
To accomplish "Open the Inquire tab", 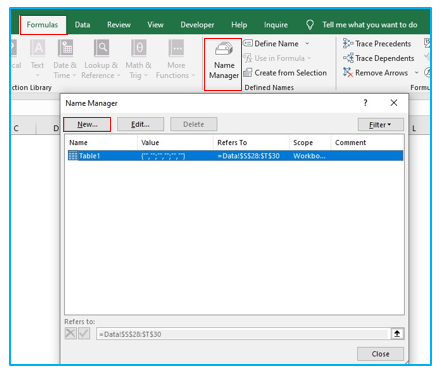I will 276,25.
